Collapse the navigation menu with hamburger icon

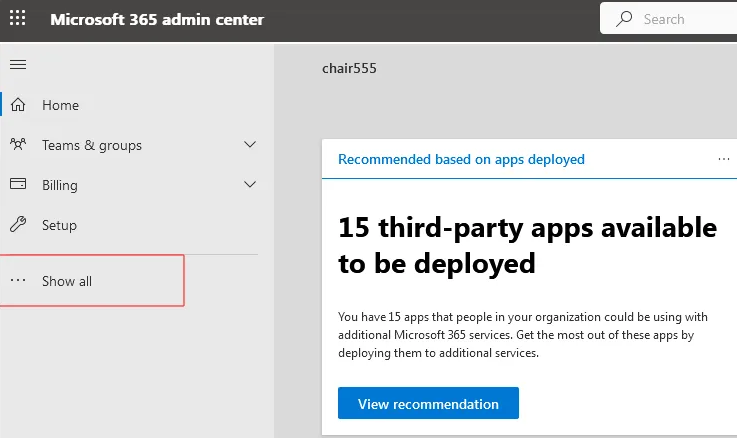click(x=18, y=65)
